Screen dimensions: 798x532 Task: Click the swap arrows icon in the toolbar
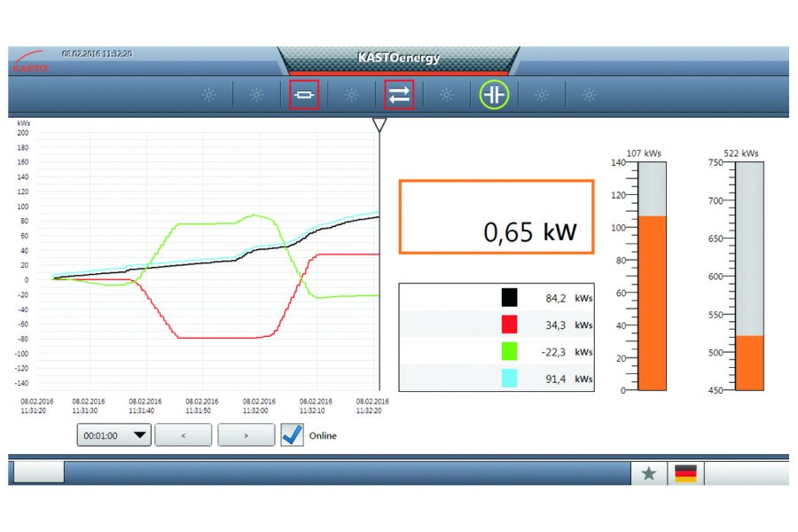[399, 95]
